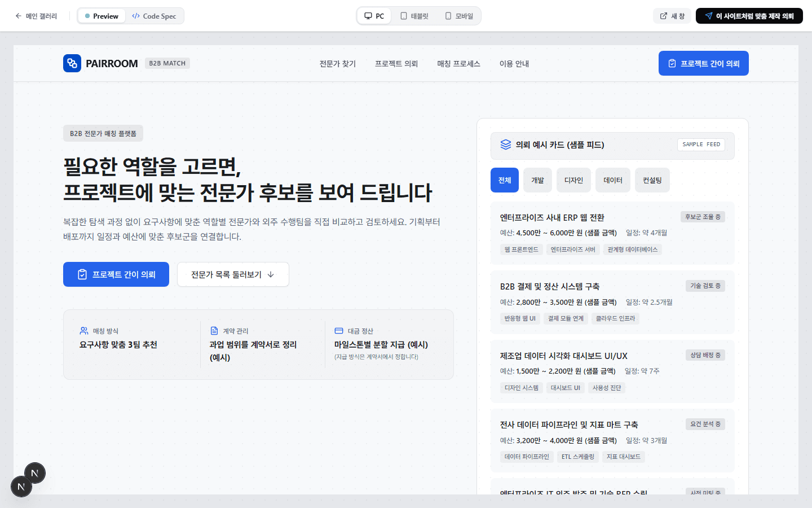
Task: Open the 전문가 찾기 nav menu
Action: [x=338, y=64]
